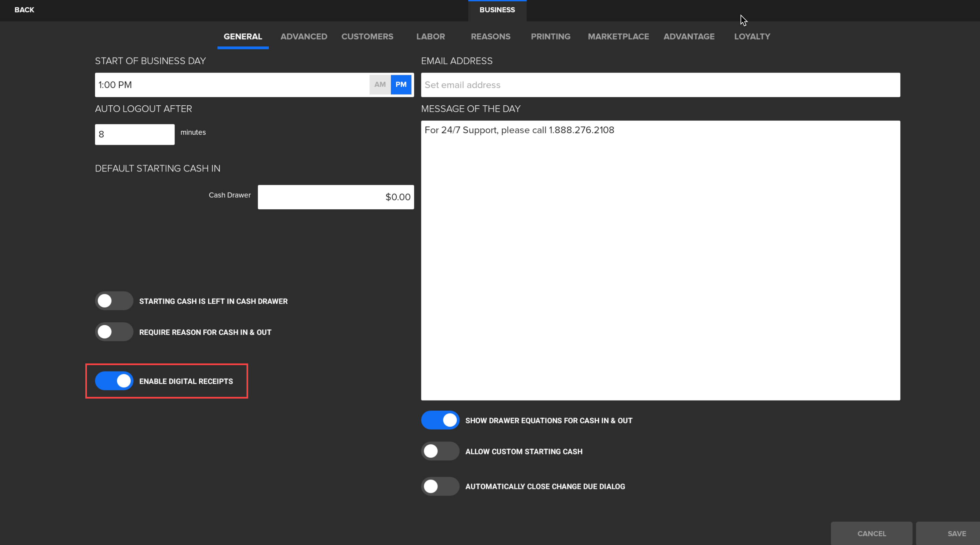Go Back to previous screen
980x545 pixels.
pos(24,10)
